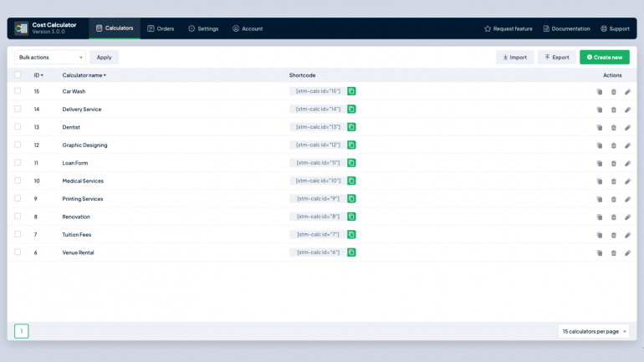This screenshot has height=362, width=644.
Task: Edit the Venue Rental calculator
Action: [x=628, y=252]
